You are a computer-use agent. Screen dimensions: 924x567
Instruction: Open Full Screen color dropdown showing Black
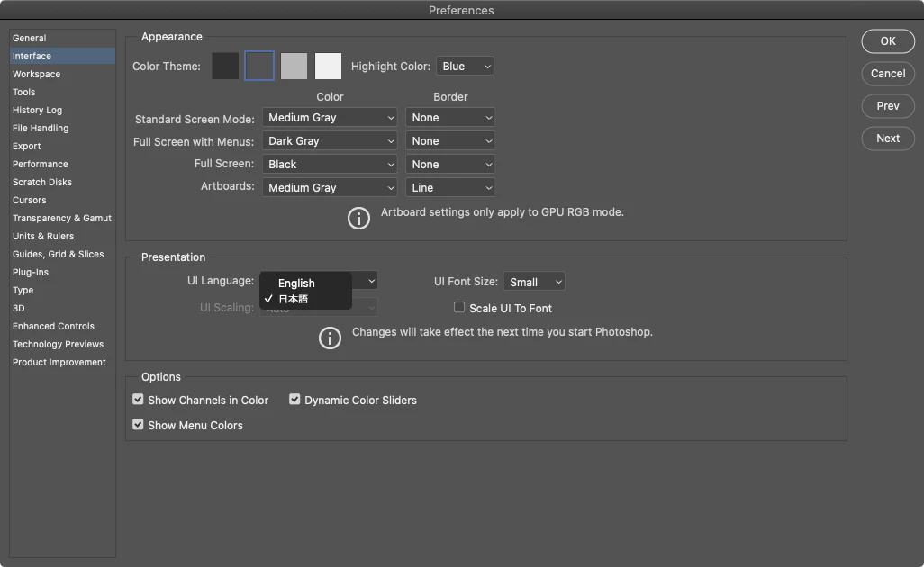pos(330,165)
